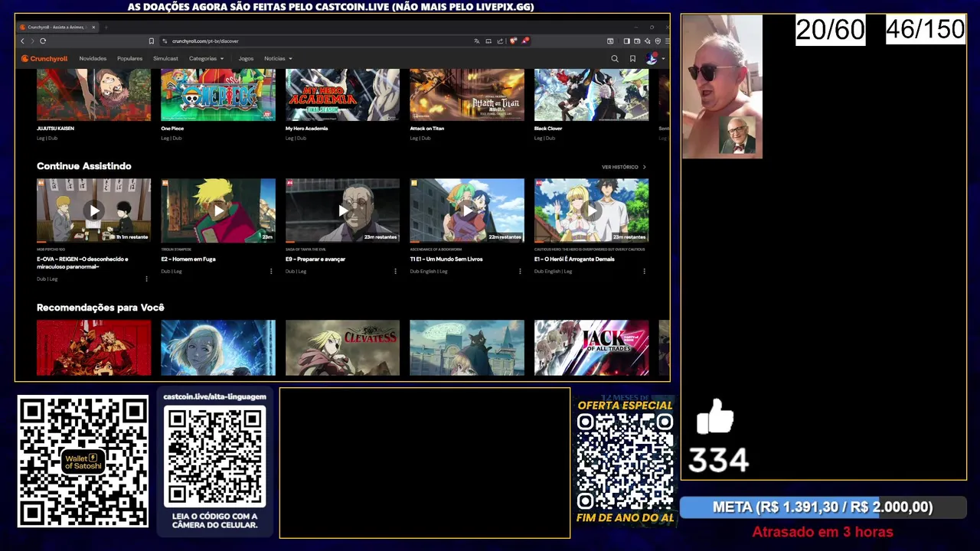Click the Recomendações para Você heading
This screenshot has width=980, height=551.
tap(100, 308)
